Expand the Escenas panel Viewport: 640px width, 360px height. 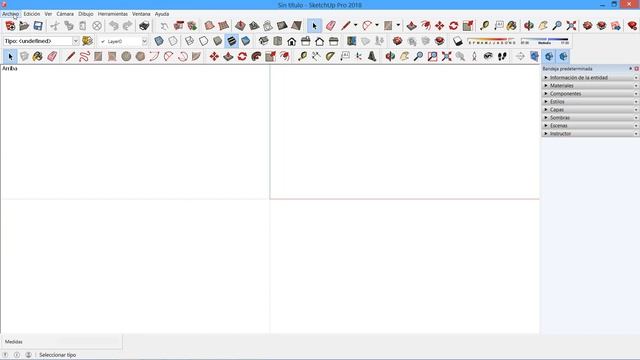coord(591,126)
